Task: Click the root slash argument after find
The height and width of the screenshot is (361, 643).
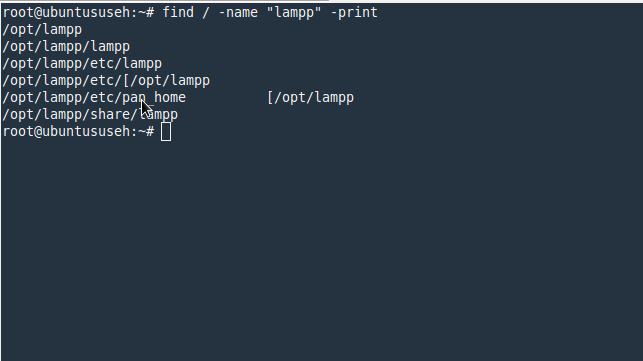Action: click(206, 12)
